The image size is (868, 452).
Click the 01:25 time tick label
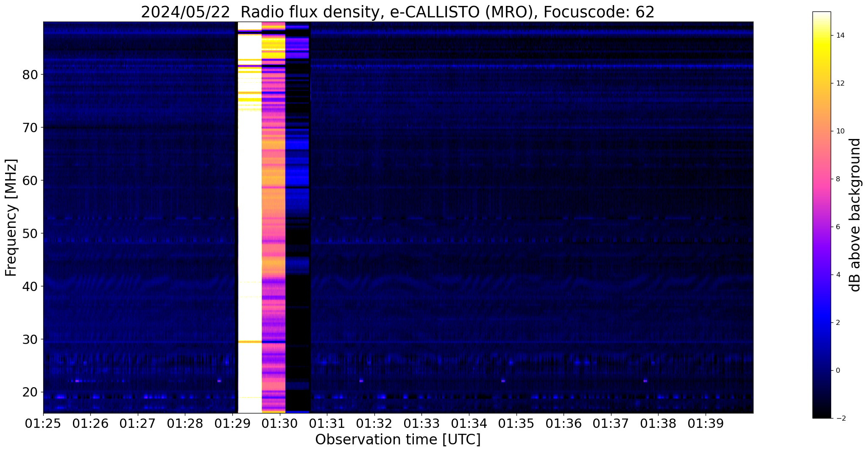coord(43,423)
